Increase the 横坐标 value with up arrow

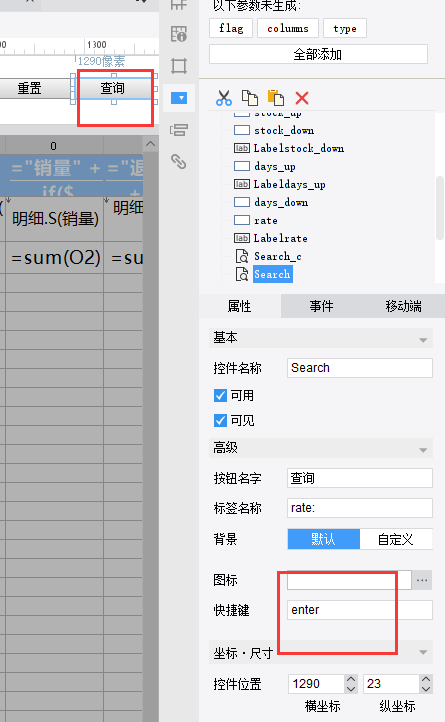[351, 679]
